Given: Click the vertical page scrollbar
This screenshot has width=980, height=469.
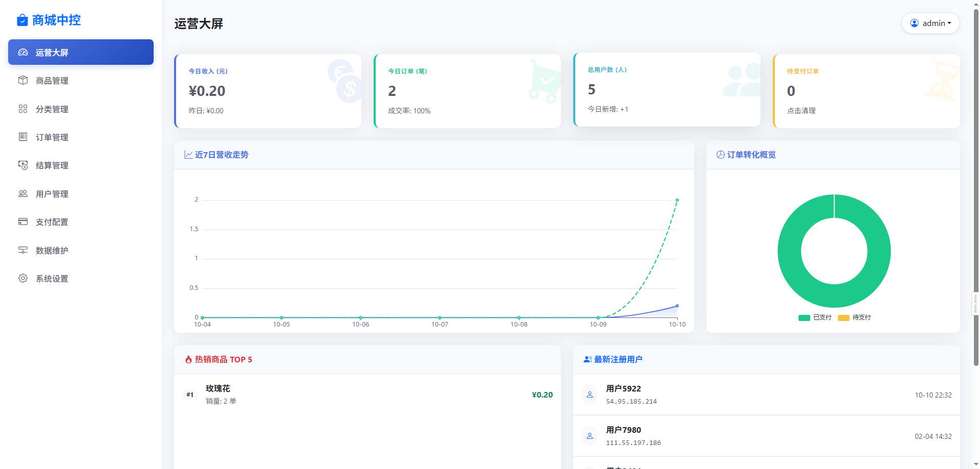Looking at the screenshot, I should click(x=976, y=188).
